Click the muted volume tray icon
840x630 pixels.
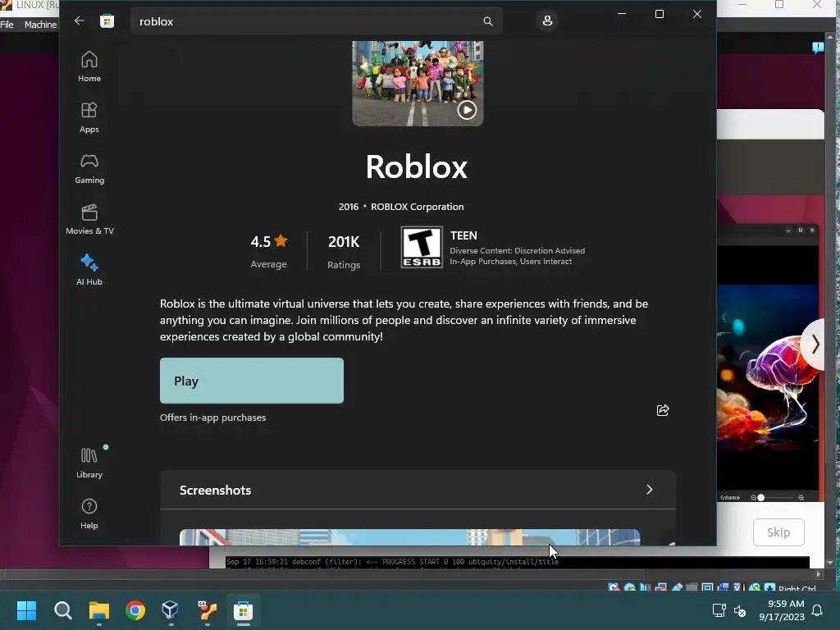tap(740, 610)
